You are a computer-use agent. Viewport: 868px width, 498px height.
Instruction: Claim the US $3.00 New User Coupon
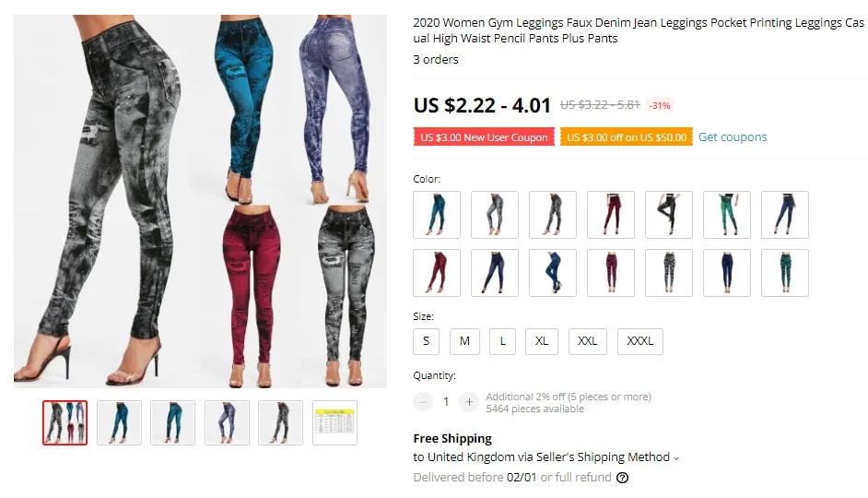click(484, 137)
